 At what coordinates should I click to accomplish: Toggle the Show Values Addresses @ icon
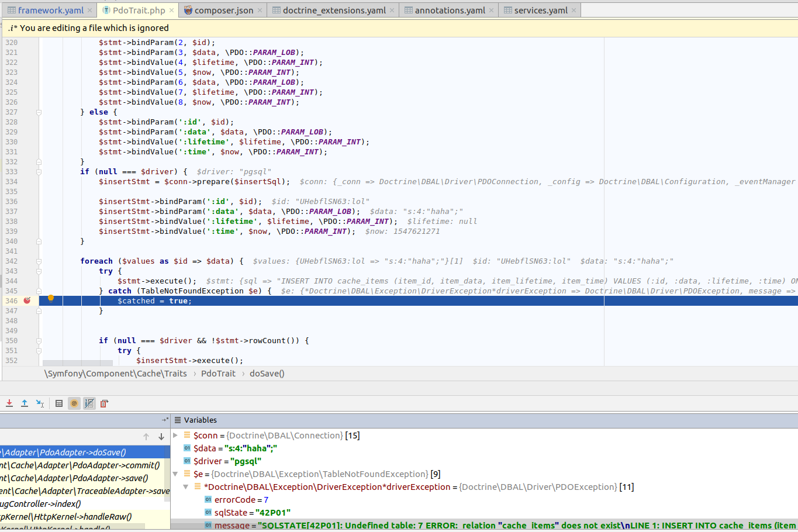[74, 403]
